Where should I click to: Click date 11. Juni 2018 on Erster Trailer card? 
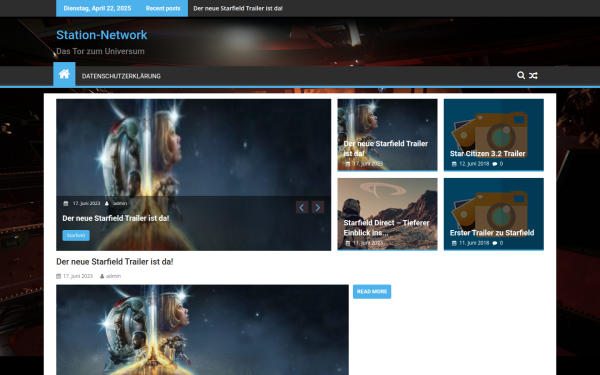pos(474,243)
